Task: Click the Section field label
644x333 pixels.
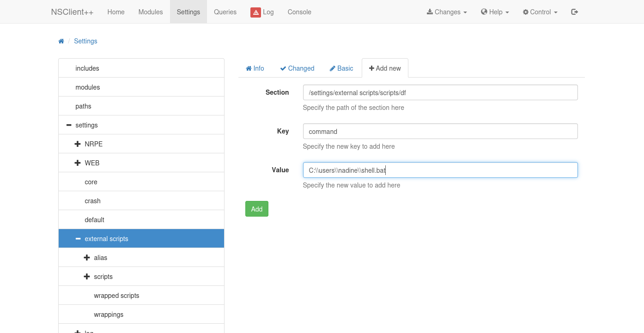Action: (x=277, y=92)
